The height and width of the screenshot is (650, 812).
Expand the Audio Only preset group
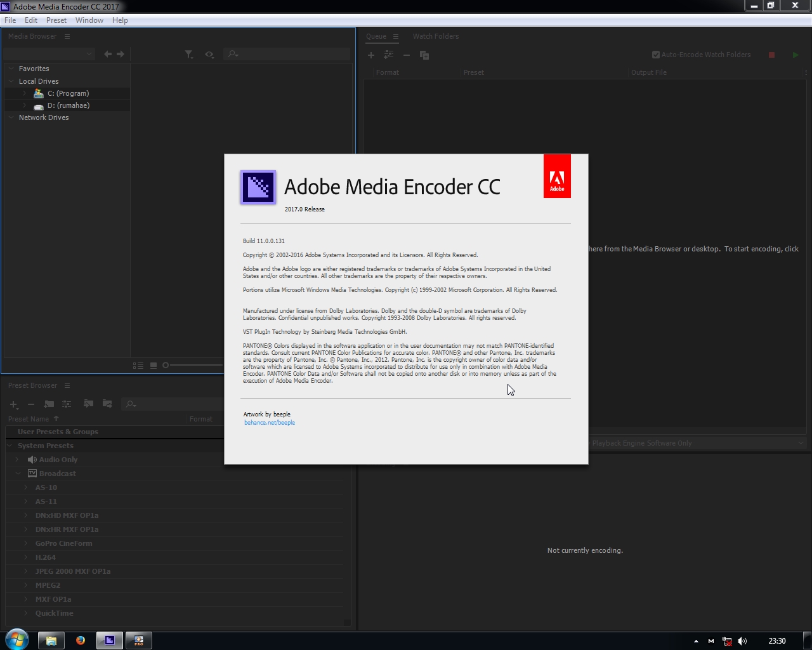pyautogui.click(x=17, y=460)
